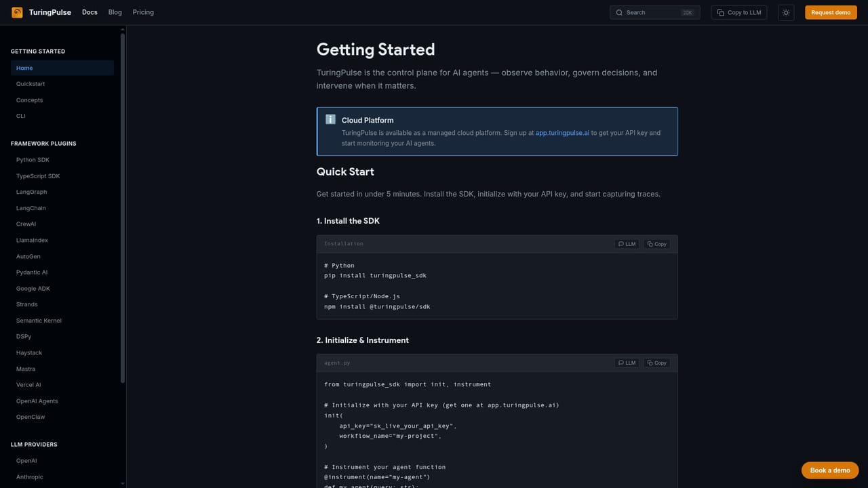
Task: Click the sidebar scrollbar down arrow
Action: point(123,484)
